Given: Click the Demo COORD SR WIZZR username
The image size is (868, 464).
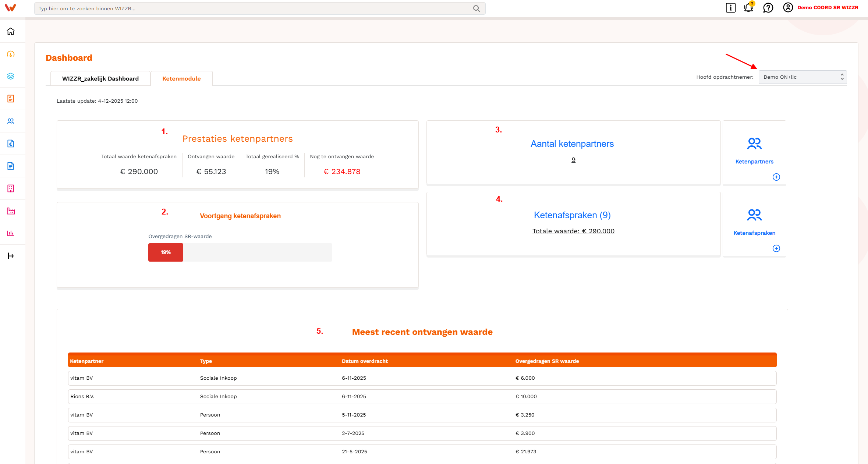Looking at the screenshot, I should pyautogui.click(x=828, y=7).
